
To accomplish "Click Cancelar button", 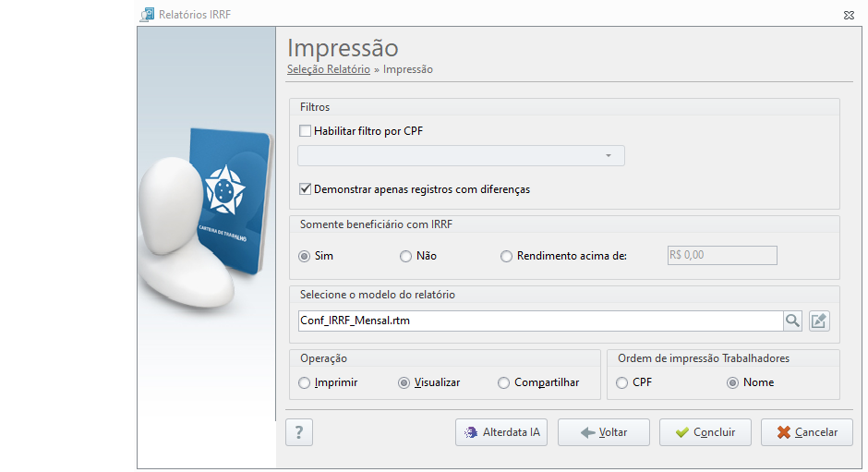I will click(806, 432).
